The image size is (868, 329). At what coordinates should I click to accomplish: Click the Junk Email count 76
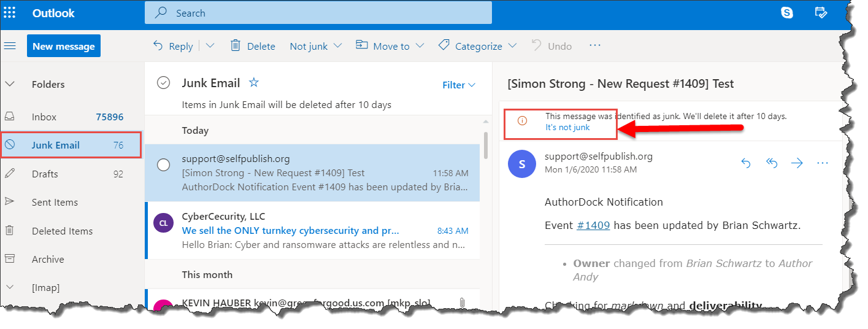point(118,145)
